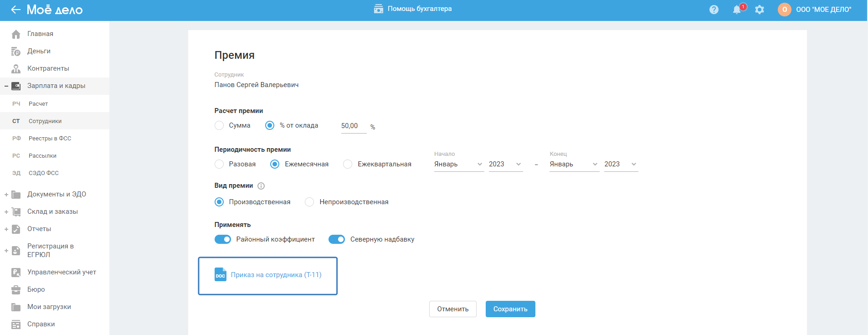Click the Отчеты document icon
The height and width of the screenshot is (335, 868).
[x=16, y=229]
